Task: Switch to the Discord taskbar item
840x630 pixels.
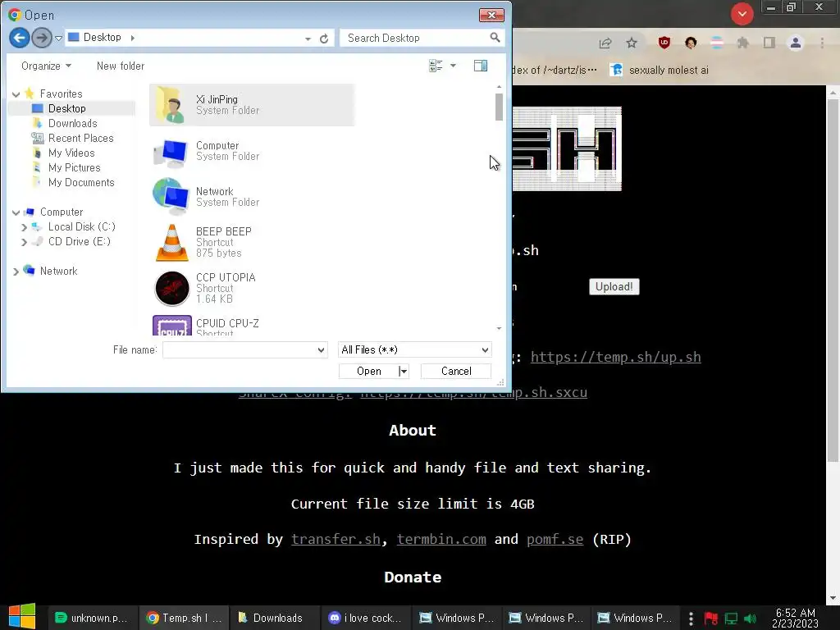Action: [366, 618]
